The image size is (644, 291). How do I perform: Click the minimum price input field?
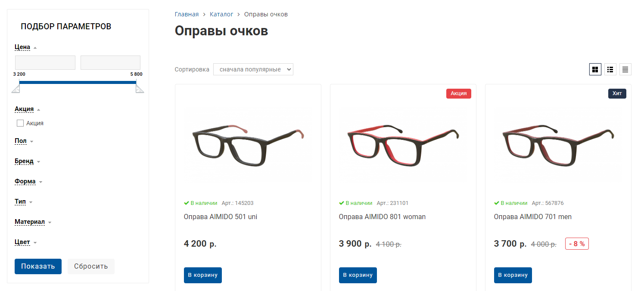tap(45, 62)
